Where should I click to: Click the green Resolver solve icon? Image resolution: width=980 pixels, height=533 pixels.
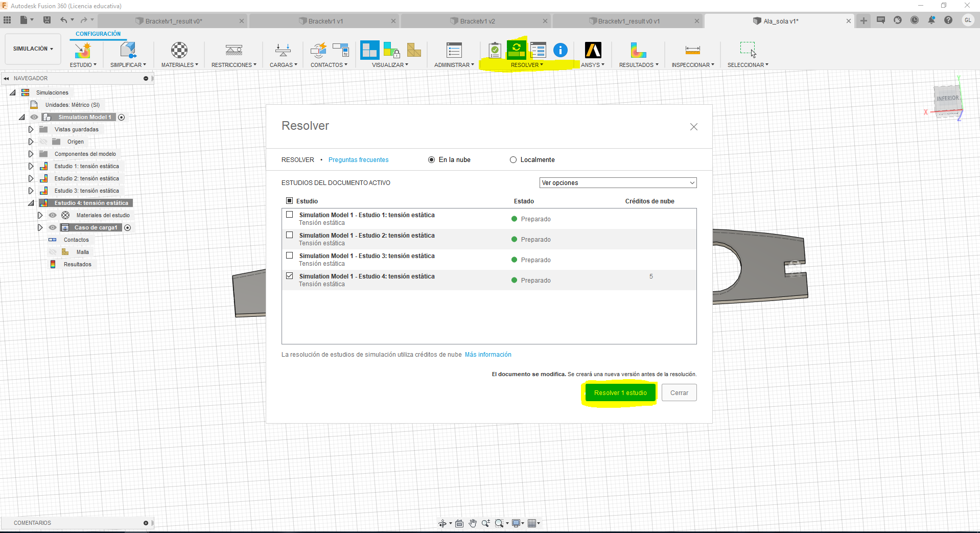[517, 50]
